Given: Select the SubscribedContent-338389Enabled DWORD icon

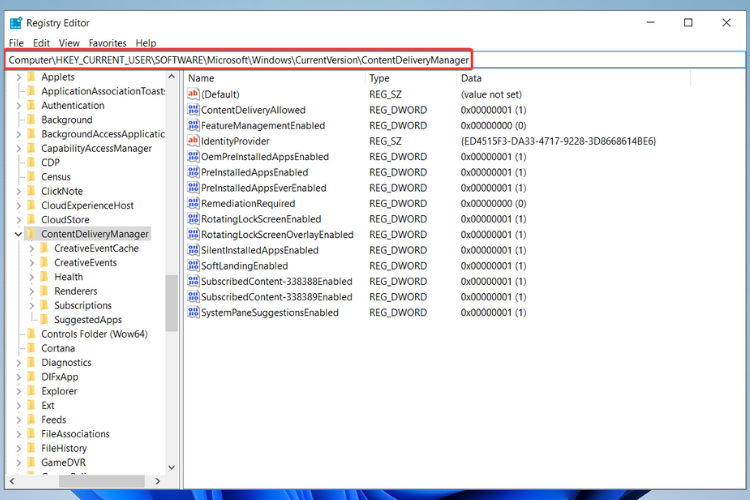Looking at the screenshot, I should [193, 297].
